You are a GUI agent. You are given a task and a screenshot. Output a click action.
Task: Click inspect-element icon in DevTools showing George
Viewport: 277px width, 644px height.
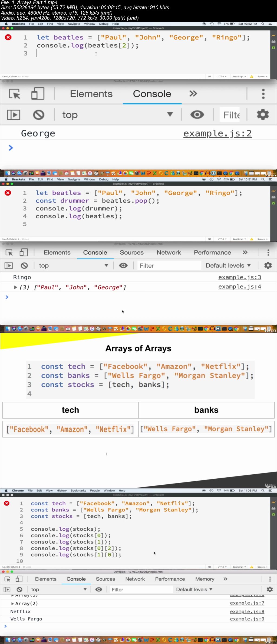15,94
